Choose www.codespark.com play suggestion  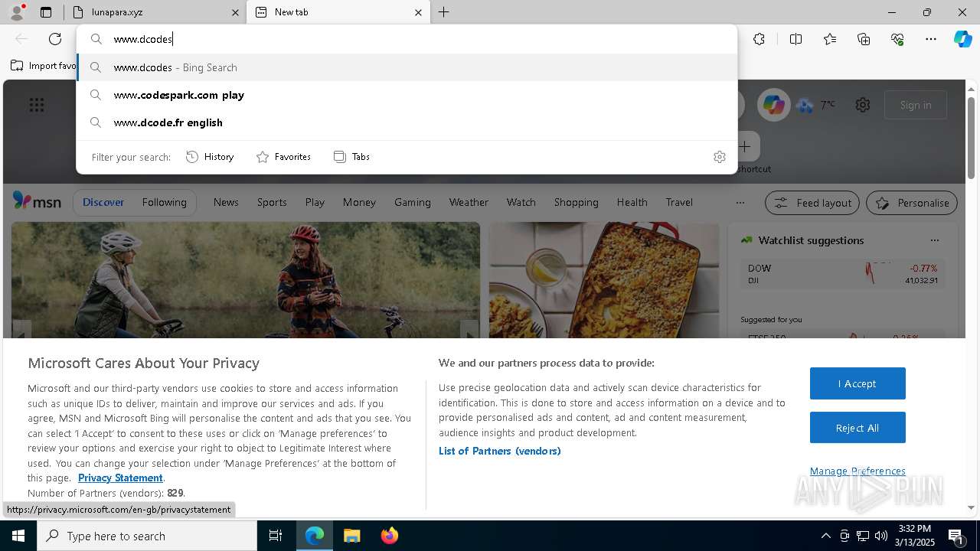pyautogui.click(x=407, y=95)
